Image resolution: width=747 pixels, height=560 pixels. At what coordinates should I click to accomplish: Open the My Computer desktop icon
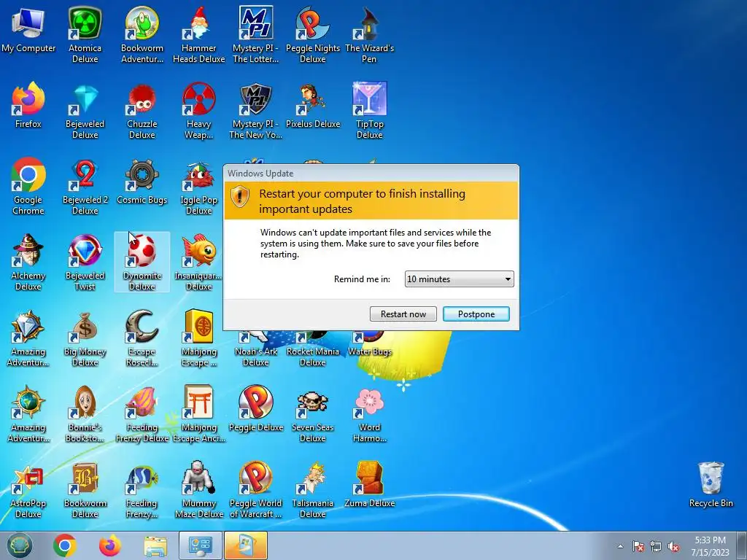28,29
